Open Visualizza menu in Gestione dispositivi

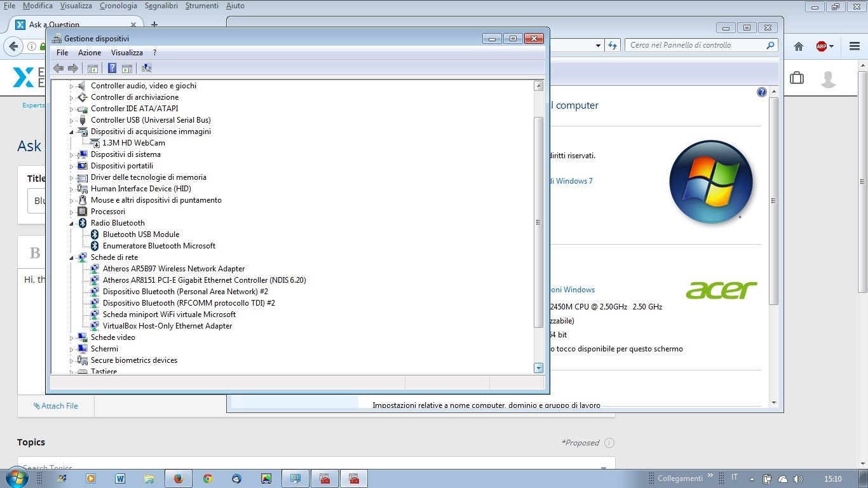click(x=127, y=53)
